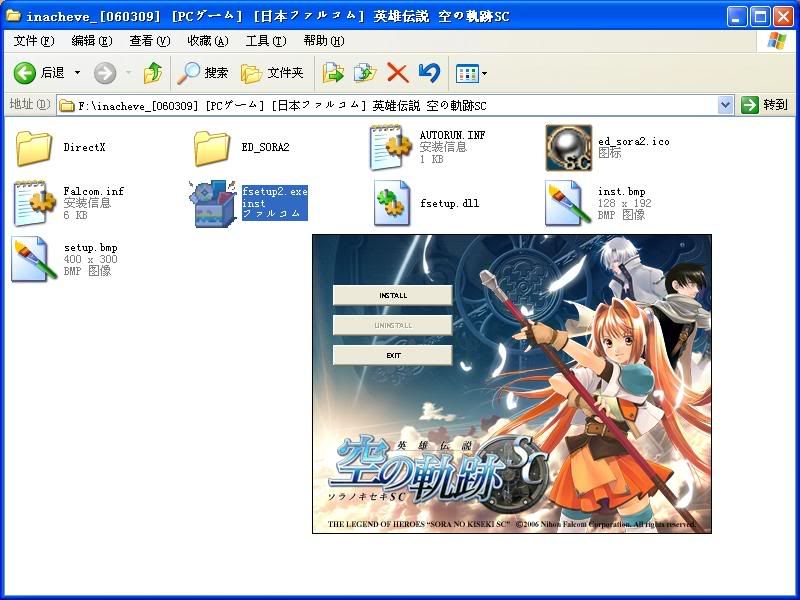Open the 收藏(A) Favorites menu
This screenshot has width=800, height=600.
(x=208, y=41)
